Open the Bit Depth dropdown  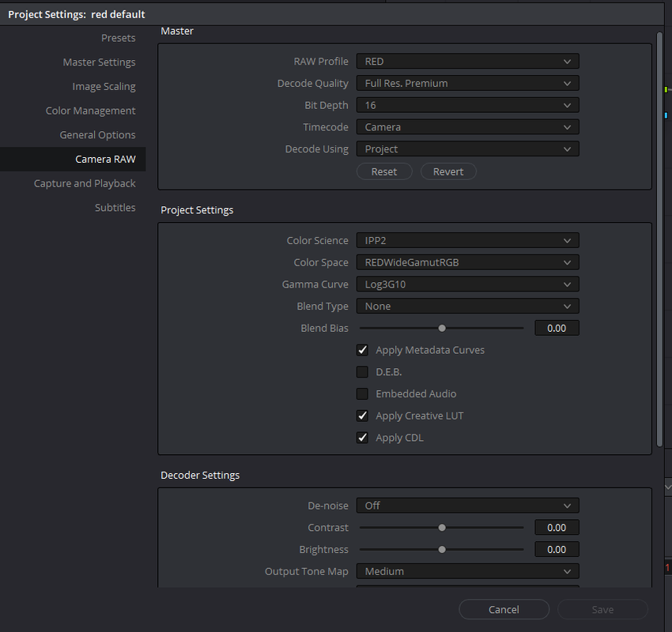[467, 105]
